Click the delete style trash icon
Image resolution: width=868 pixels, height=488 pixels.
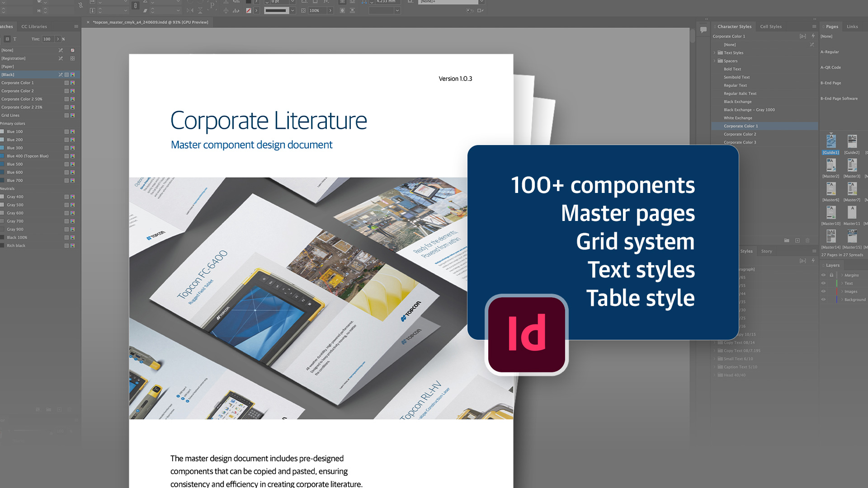pyautogui.click(x=807, y=240)
